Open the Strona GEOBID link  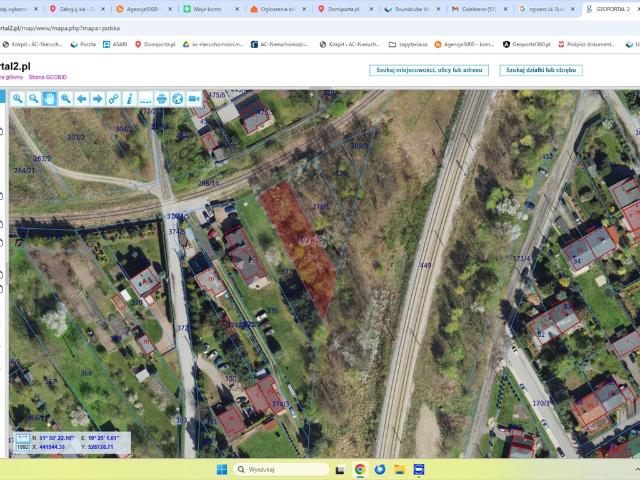[47, 77]
